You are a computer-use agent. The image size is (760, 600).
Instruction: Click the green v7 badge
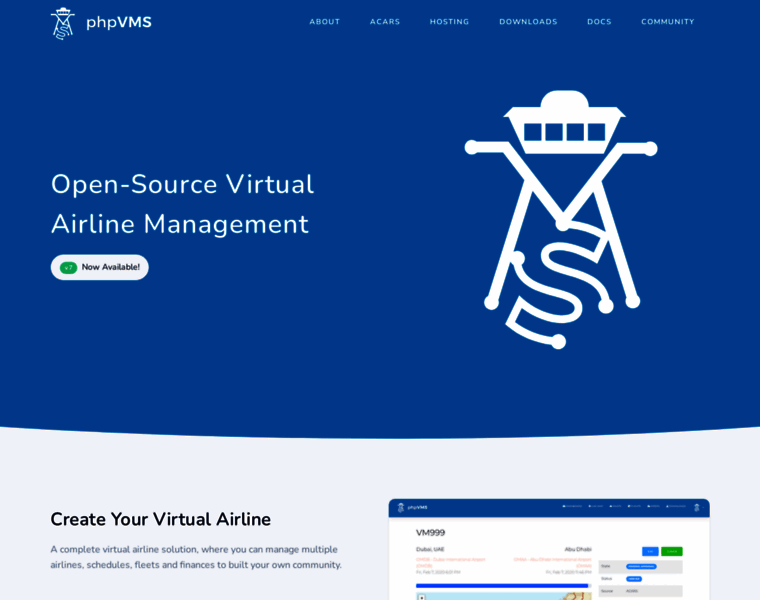pyautogui.click(x=68, y=268)
